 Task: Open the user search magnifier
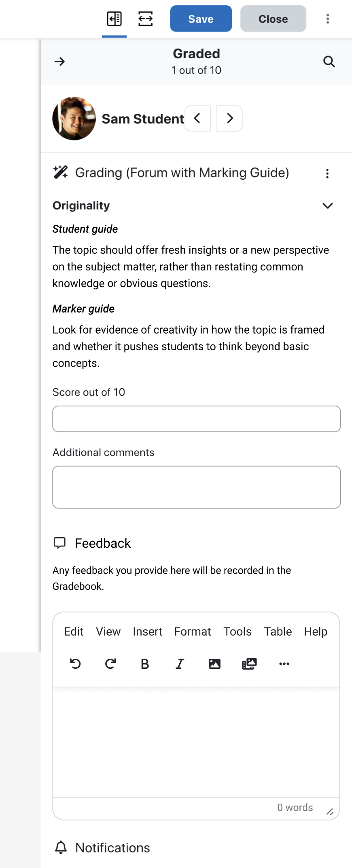(x=329, y=62)
